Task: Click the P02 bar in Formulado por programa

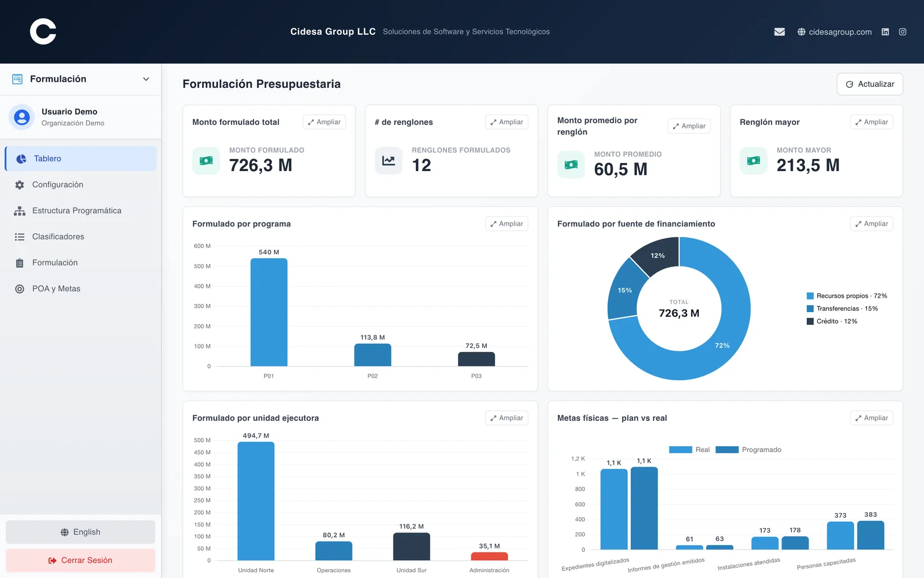Action: [x=372, y=355]
